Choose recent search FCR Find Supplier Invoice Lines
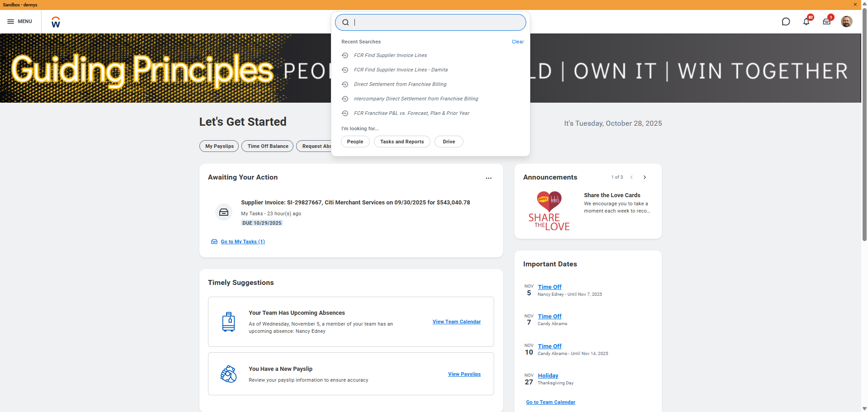Viewport: 868px width, 412px height. tap(390, 55)
